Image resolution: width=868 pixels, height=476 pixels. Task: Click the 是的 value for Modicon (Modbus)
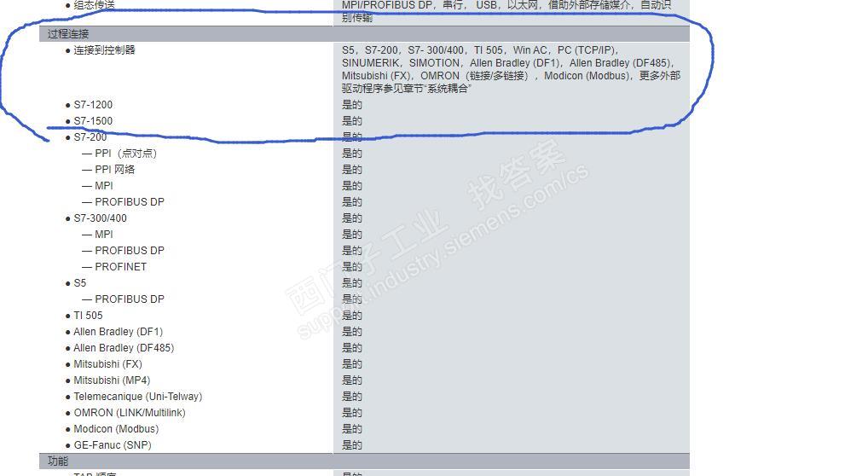pos(351,429)
